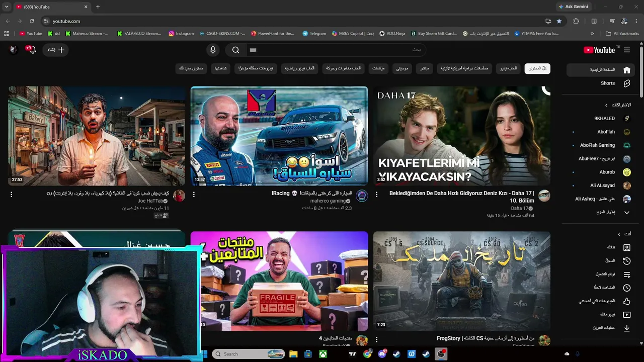The width and height of the screenshot is (644, 362).
Task: Play the FRAGILE box unboxing video thumbnail
Action: (279, 281)
